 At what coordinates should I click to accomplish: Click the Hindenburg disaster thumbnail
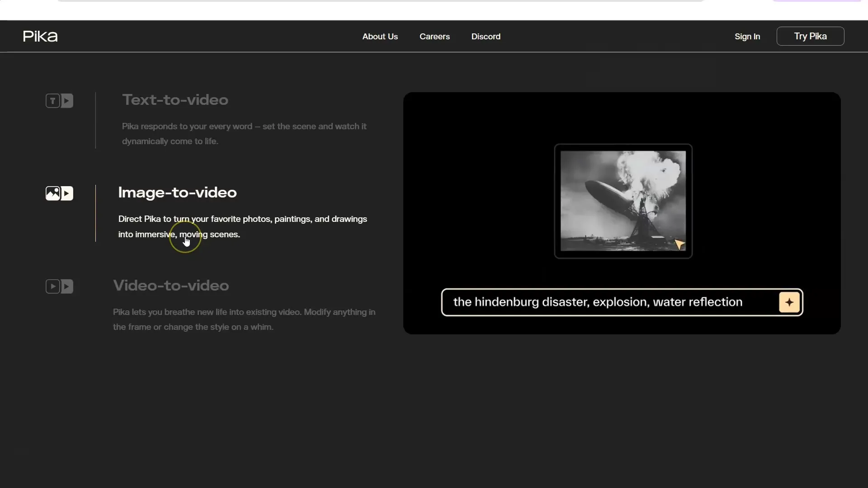pos(622,201)
